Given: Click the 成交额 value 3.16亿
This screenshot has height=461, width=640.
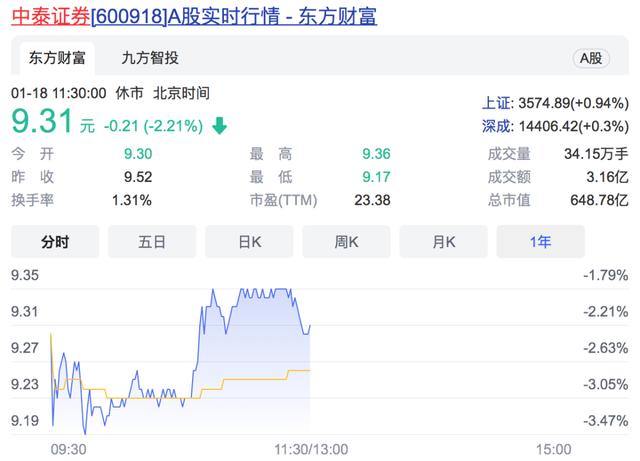Looking at the screenshot, I should [607, 177].
